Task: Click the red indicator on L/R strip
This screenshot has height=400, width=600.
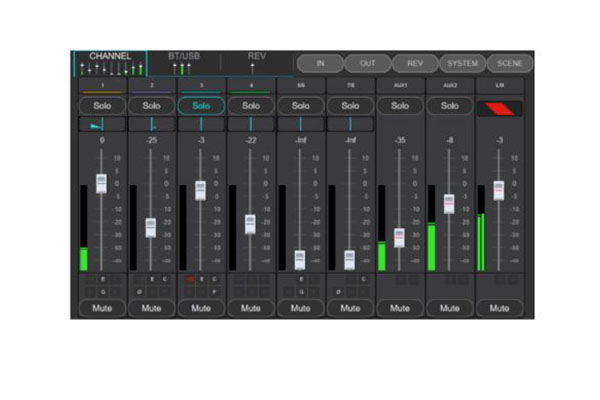Action: [x=500, y=109]
